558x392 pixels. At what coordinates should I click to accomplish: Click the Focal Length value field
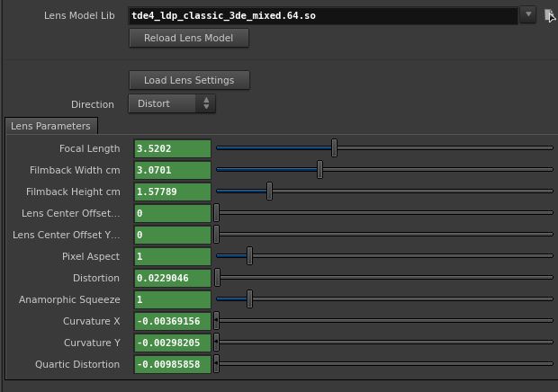click(x=173, y=148)
